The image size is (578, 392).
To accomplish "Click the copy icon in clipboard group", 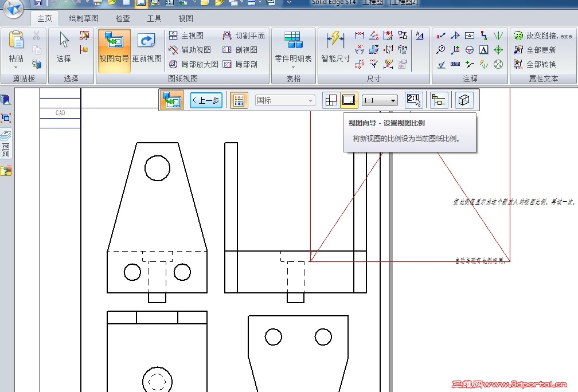I will (36, 50).
